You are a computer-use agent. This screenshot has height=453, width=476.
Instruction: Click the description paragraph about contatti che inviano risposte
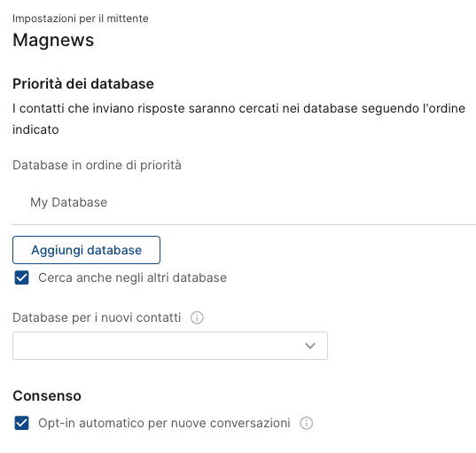pyautogui.click(x=239, y=119)
